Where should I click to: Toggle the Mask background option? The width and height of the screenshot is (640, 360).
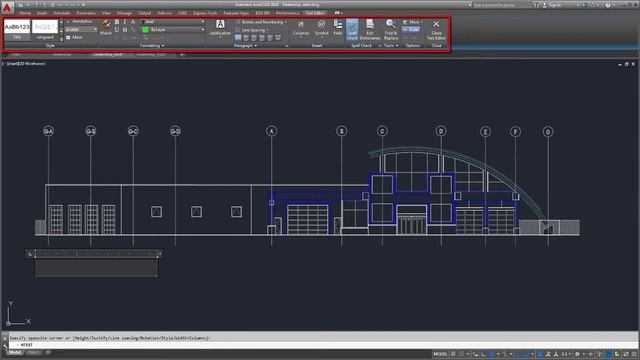tap(74, 37)
